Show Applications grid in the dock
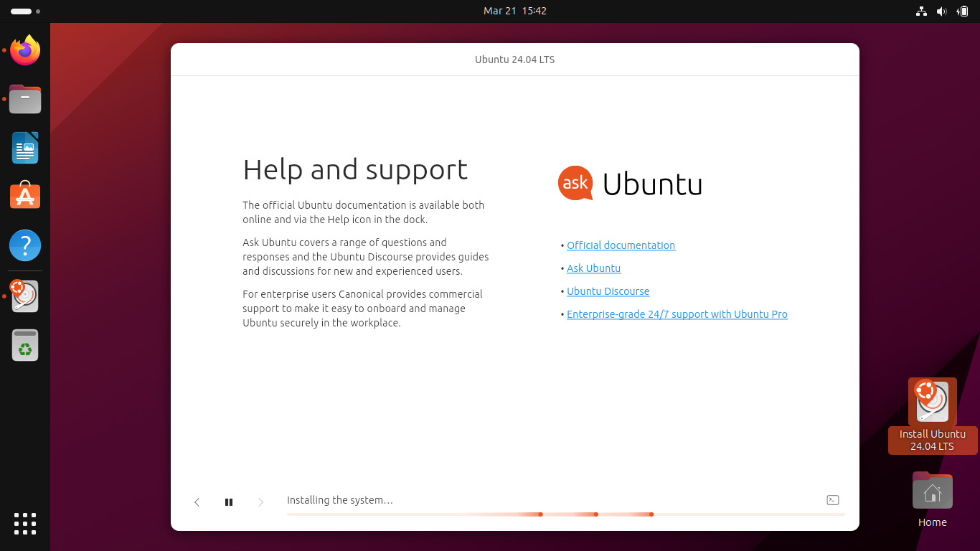This screenshot has width=980, height=551. tap(25, 524)
